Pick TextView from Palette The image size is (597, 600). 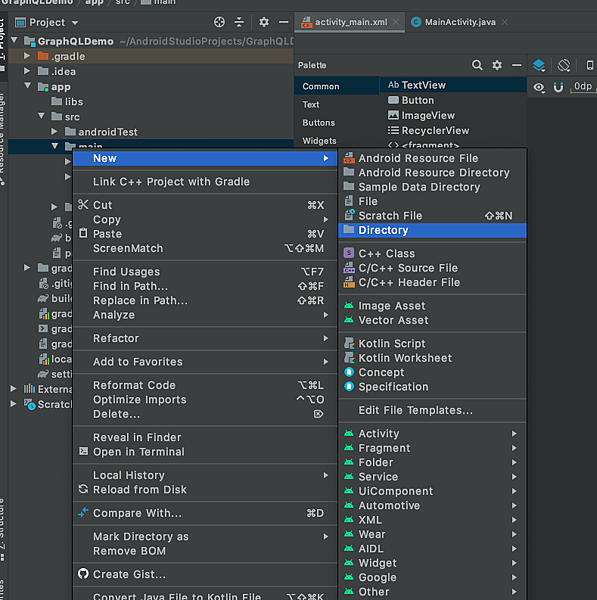pos(453,85)
